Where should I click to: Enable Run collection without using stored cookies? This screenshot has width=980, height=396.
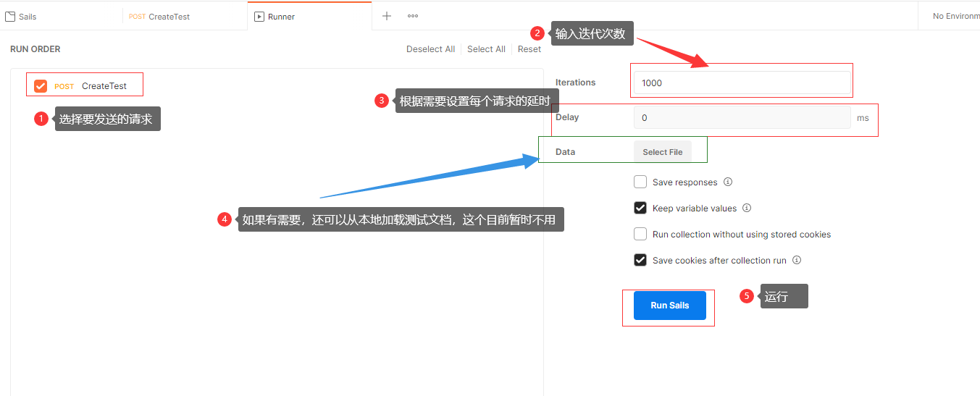click(640, 234)
